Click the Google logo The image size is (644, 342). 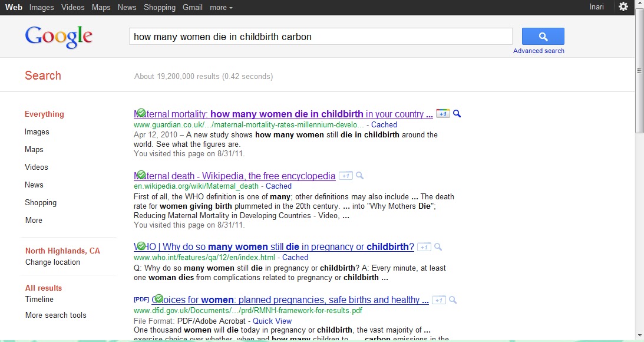click(59, 37)
